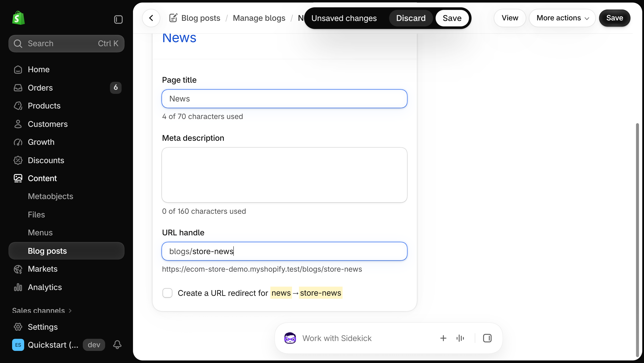Click the Analytics bar chart icon
The image size is (644, 363).
(x=18, y=287)
